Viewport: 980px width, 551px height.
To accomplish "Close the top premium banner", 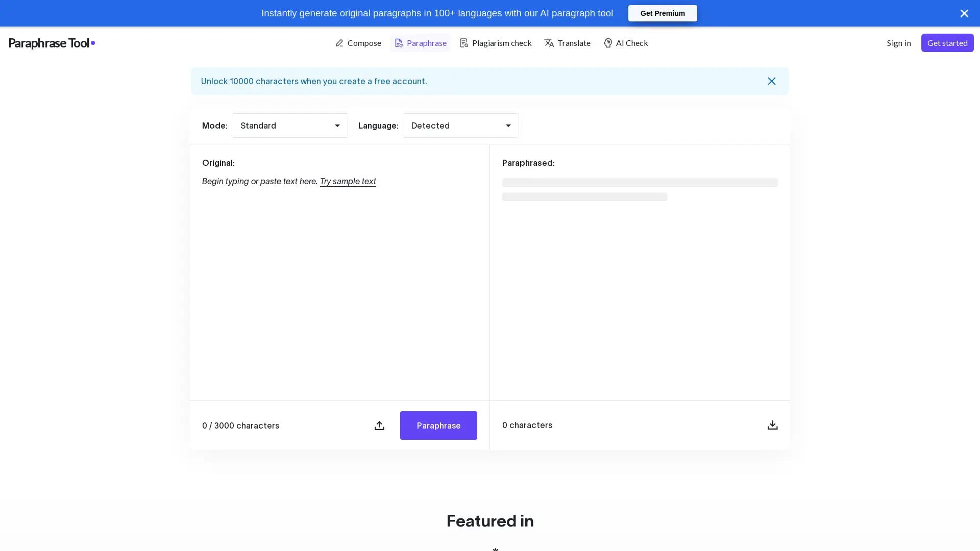I will (964, 13).
